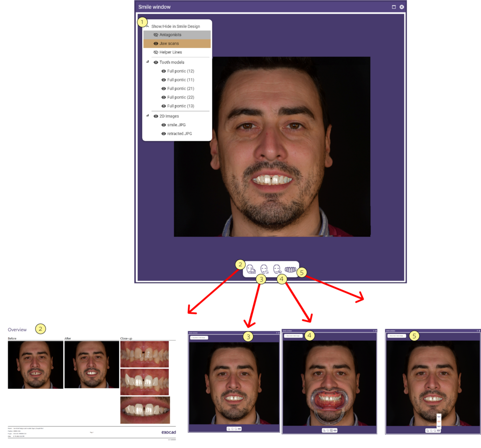This screenshot has width=481, height=448.
Task: Open the Before portrait thumbnail
Action: point(36,365)
